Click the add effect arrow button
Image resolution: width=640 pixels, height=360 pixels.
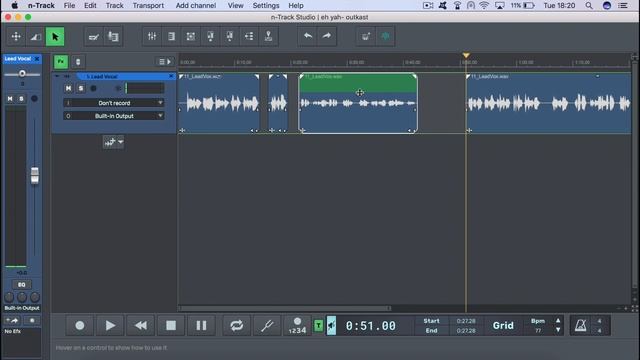(x=12, y=320)
